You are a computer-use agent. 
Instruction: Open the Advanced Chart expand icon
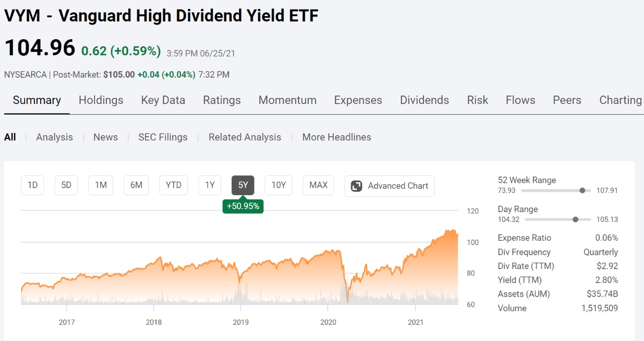coord(356,186)
